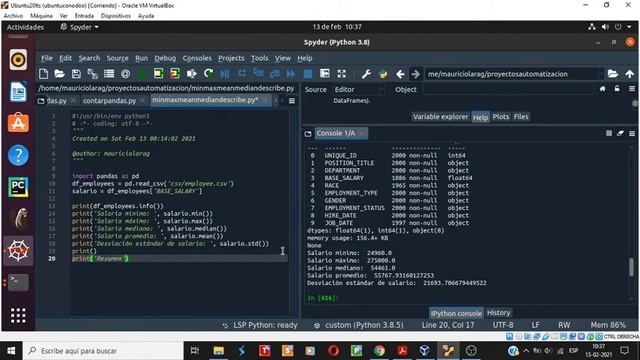Viewport: 640px width, 360px height.
Task: Run the current cell
Action: [158, 74]
